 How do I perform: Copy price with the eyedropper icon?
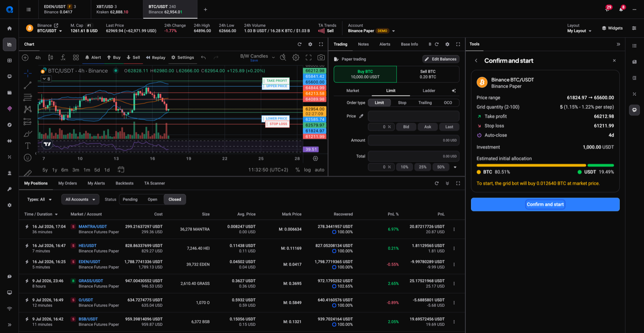[x=362, y=116]
